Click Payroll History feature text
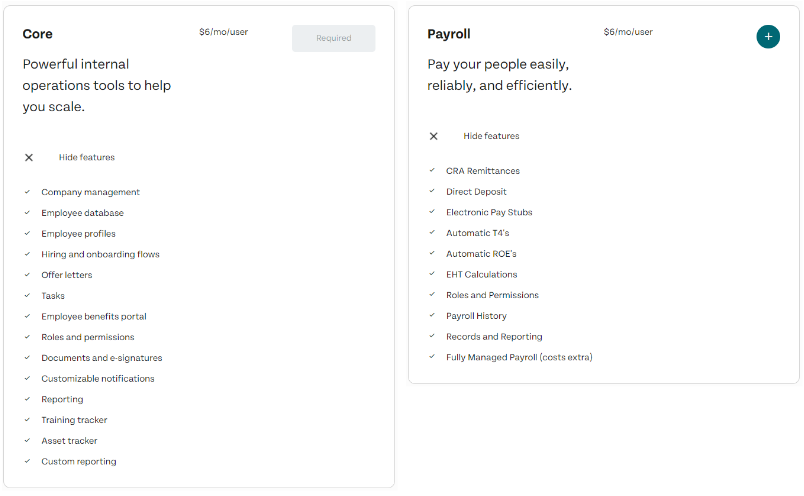804x496 pixels. coord(476,316)
